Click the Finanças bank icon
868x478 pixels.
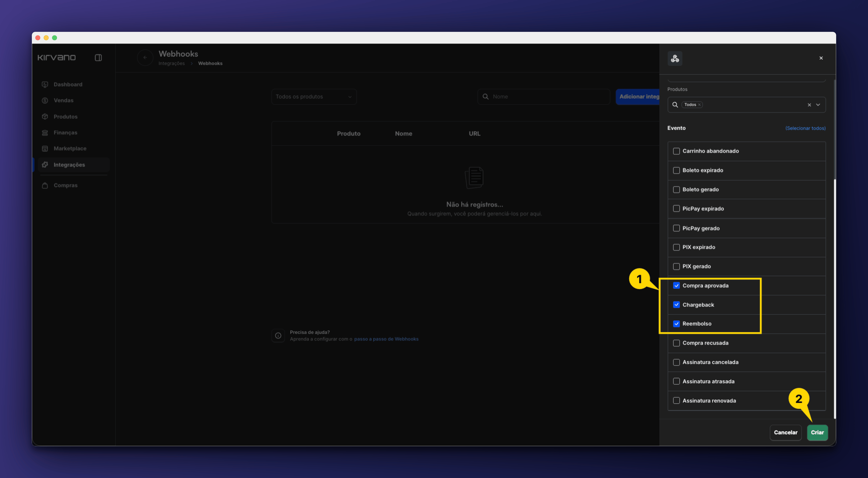[45, 133]
